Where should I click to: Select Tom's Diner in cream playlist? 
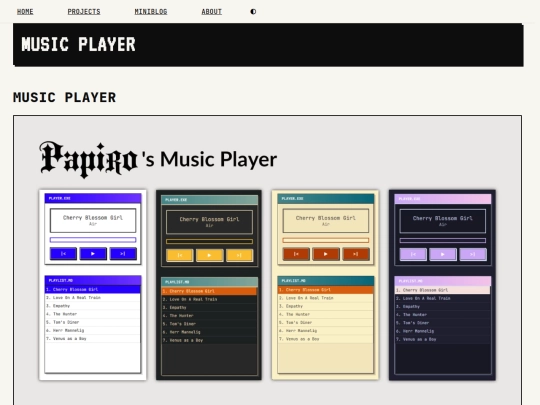click(326, 323)
